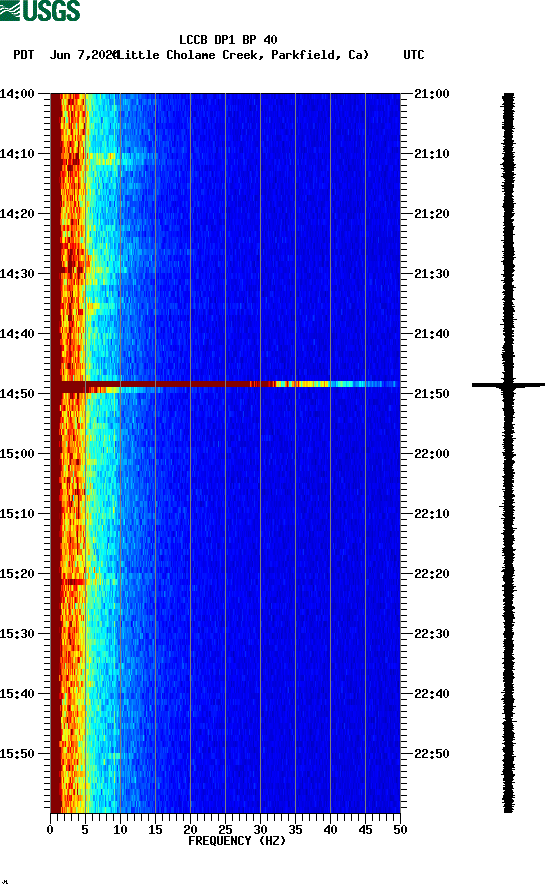Click the 0 Hz frequency tick label
Viewport: 552px width, 893px height.
[x=50, y=830]
